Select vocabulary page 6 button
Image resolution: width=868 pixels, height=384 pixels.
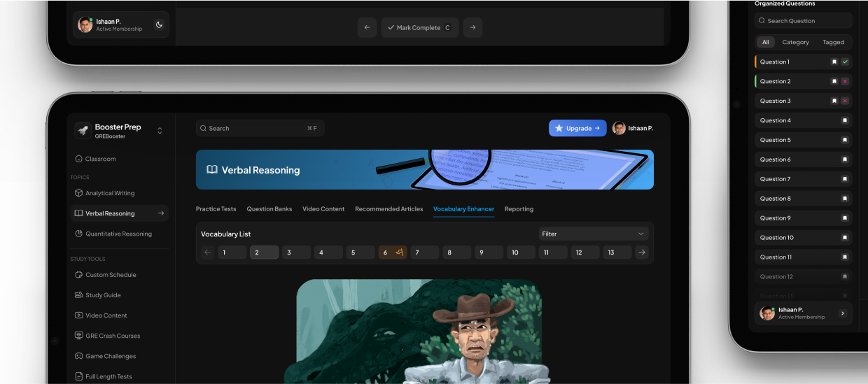(x=393, y=253)
